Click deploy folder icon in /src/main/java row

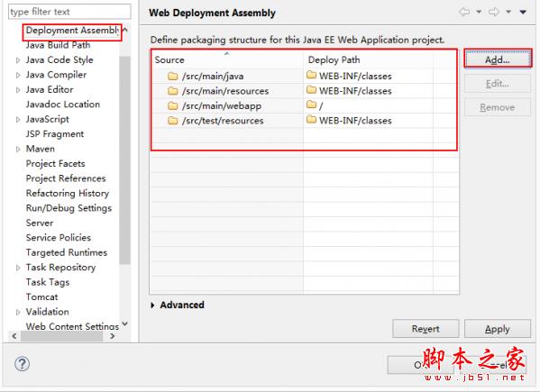[311, 75]
